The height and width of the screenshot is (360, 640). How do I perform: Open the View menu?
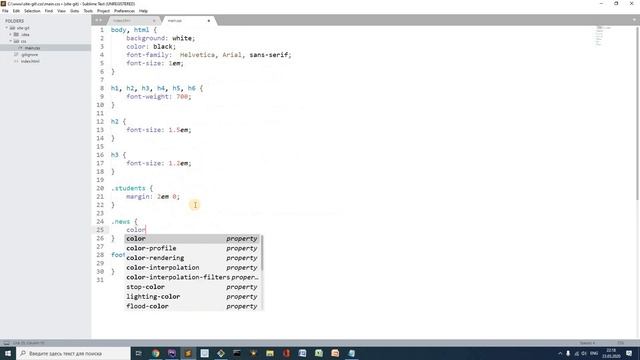click(61, 11)
